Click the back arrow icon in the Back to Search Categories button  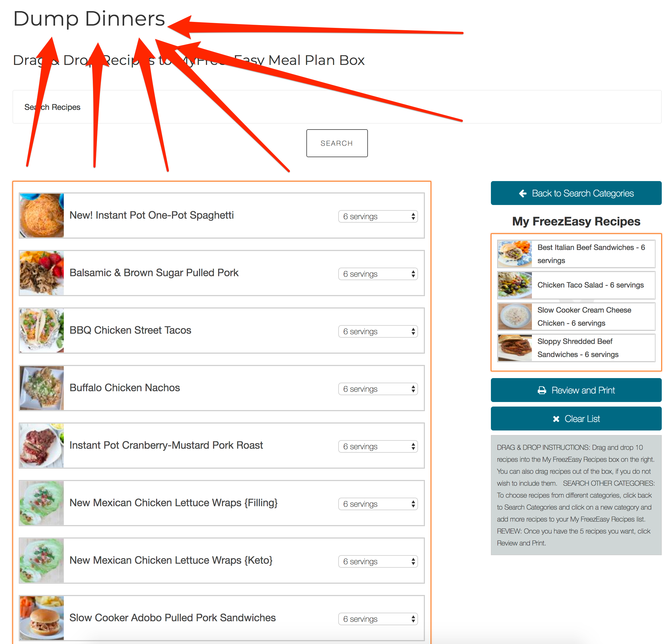click(523, 194)
